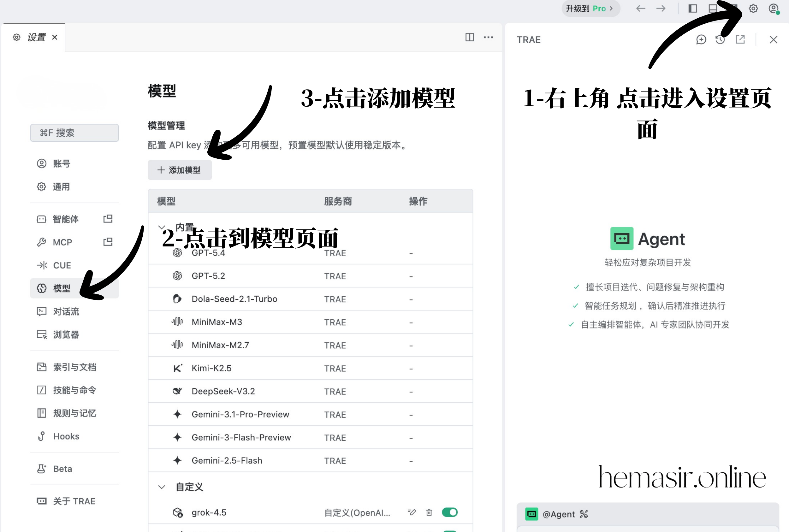Viewport: 789px width, 532px height.
Task: Open the 通用 settings section
Action: pyautogui.click(x=74, y=186)
